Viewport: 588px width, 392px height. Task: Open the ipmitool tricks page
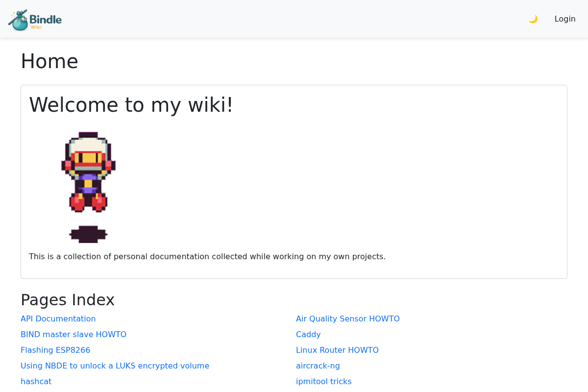click(x=324, y=382)
